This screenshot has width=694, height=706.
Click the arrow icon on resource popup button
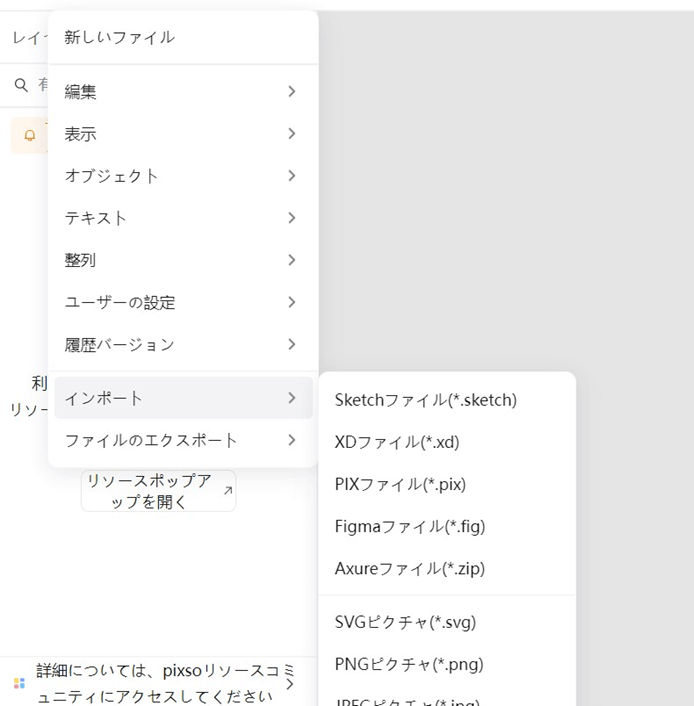coord(228,491)
